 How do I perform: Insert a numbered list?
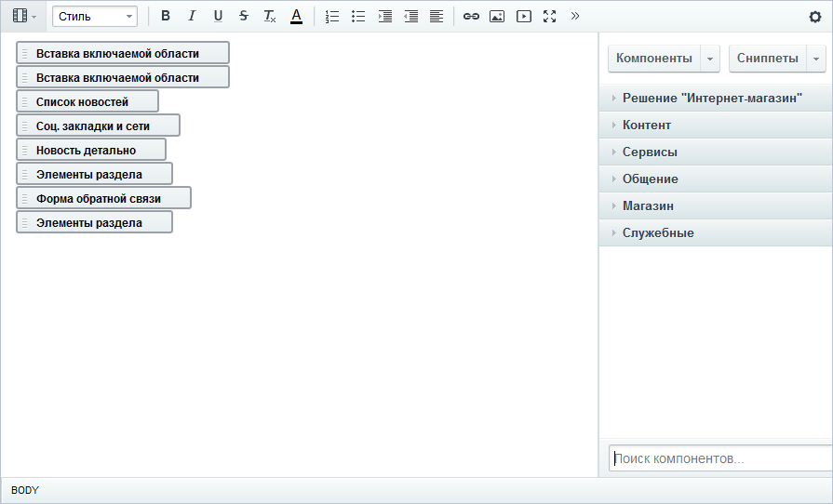coord(332,16)
